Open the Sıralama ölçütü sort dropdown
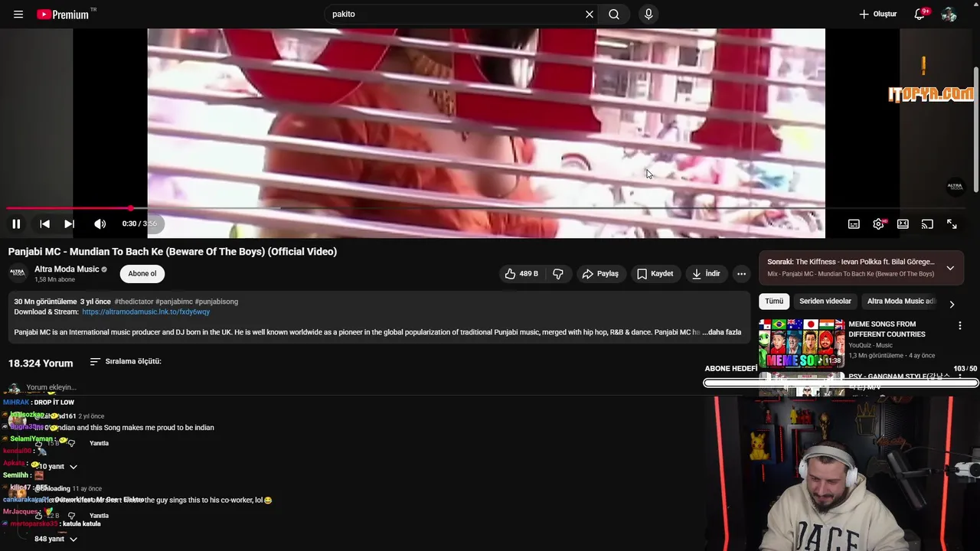 [x=126, y=361]
